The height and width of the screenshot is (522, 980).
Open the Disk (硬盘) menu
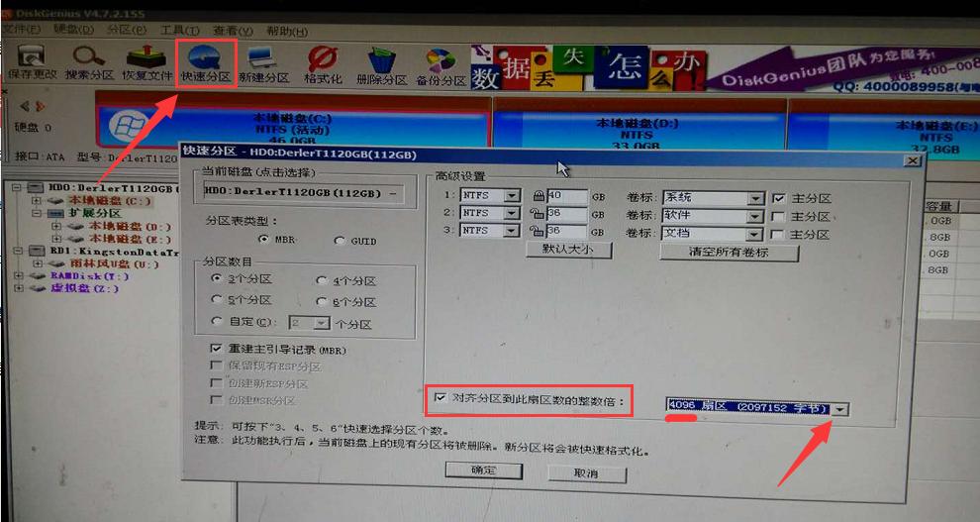coord(73,30)
